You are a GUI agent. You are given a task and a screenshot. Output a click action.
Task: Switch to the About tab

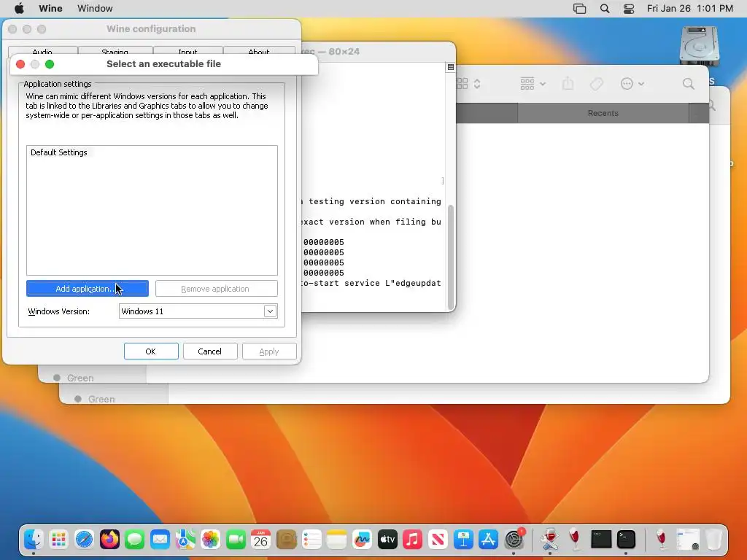pos(259,52)
